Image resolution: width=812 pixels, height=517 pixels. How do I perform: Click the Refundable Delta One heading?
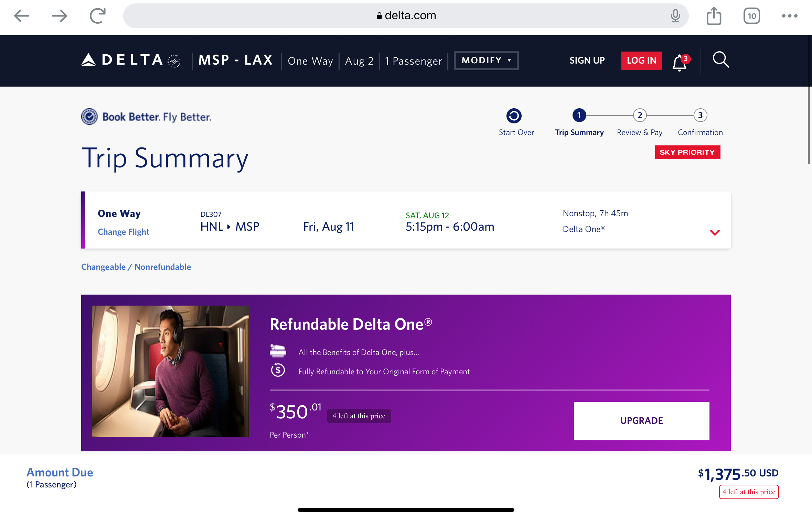tap(351, 324)
